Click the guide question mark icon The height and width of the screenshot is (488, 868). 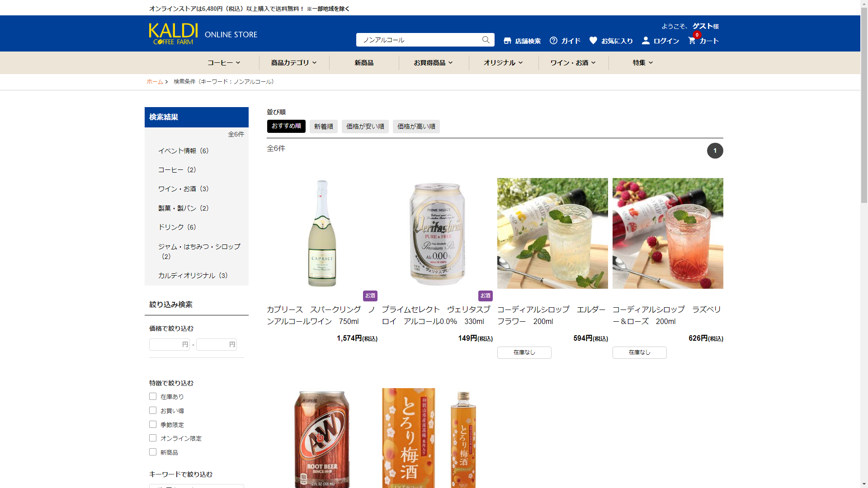tap(553, 41)
